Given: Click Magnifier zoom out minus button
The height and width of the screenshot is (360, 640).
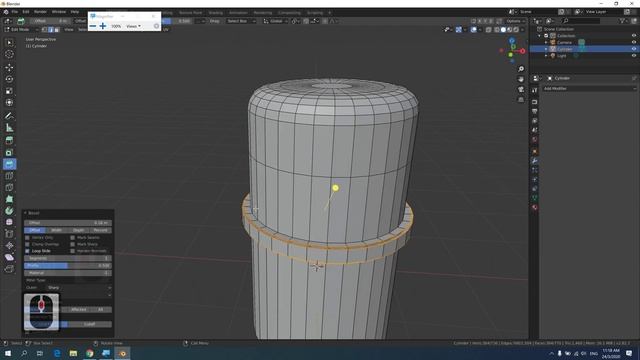Looking at the screenshot, I should 93,26.
